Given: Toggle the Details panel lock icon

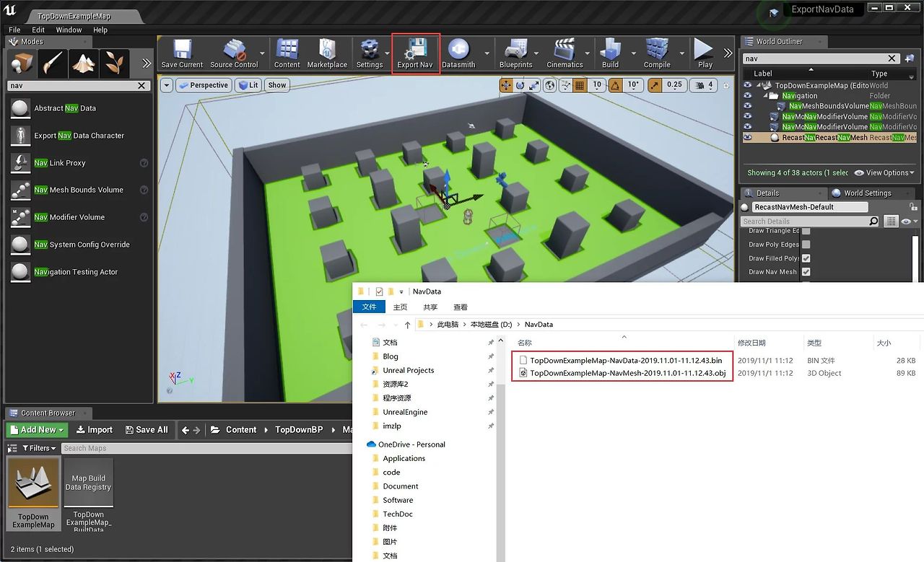Looking at the screenshot, I should tap(913, 207).
